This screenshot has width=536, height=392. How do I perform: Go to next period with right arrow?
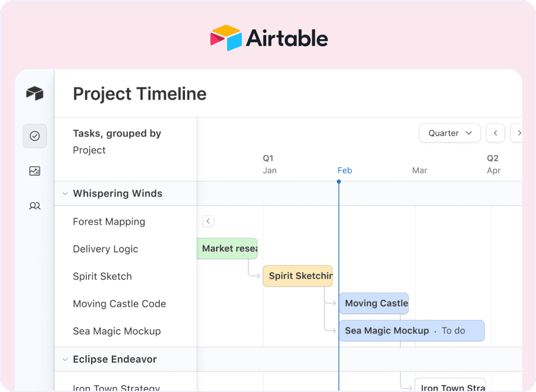coord(517,133)
